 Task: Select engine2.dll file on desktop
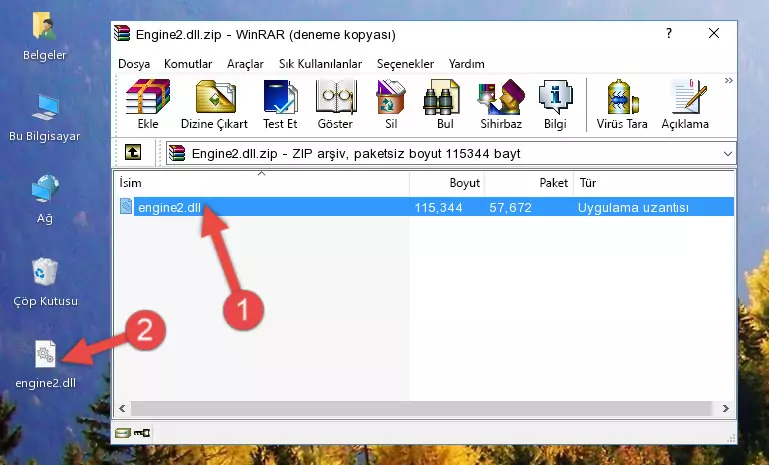[46, 364]
